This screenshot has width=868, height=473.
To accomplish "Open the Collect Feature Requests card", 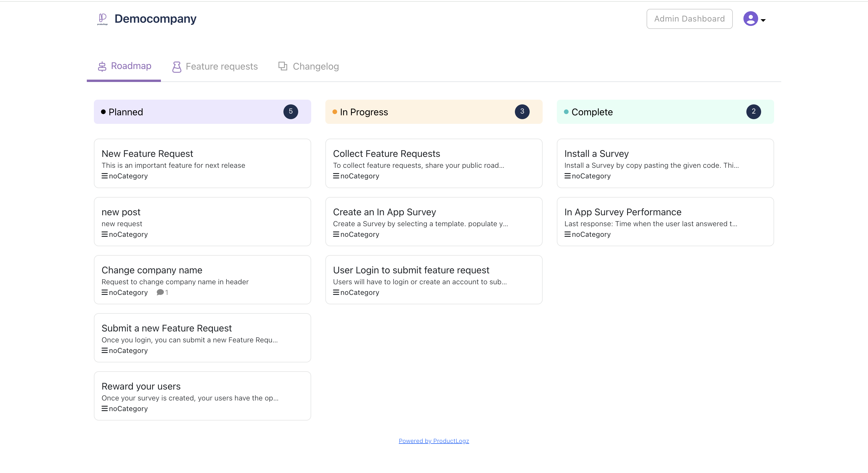I will pyautogui.click(x=434, y=163).
